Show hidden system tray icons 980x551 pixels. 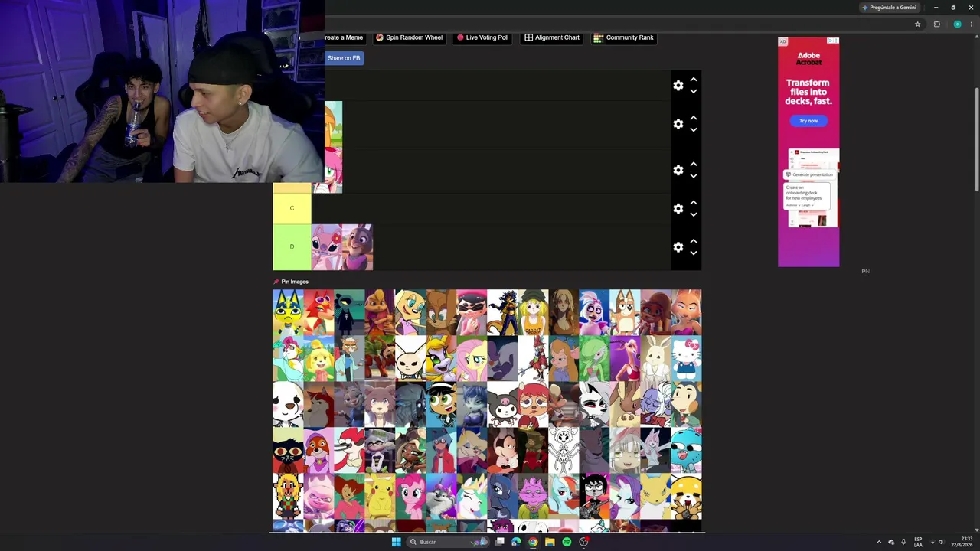pos(879,542)
